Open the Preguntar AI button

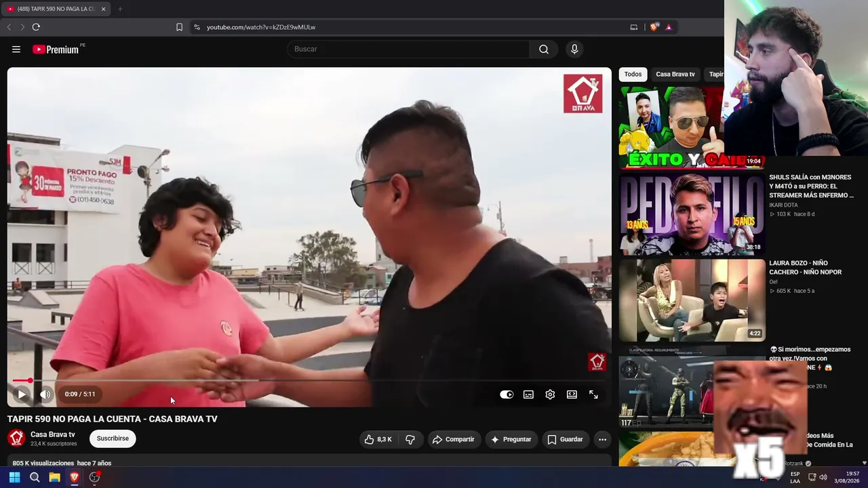pos(511,439)
